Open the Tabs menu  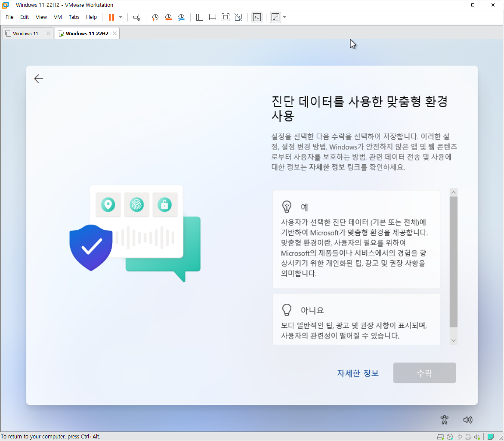click(74, 17)
